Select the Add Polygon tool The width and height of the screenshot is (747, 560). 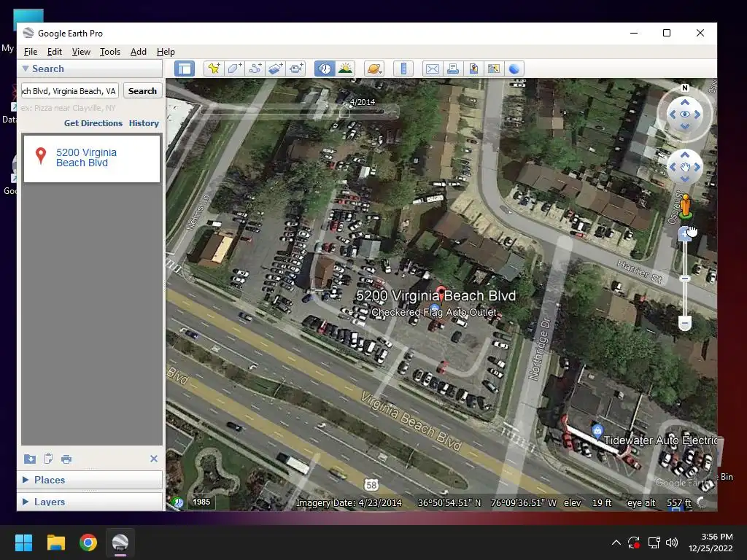[x=234, y=69]
